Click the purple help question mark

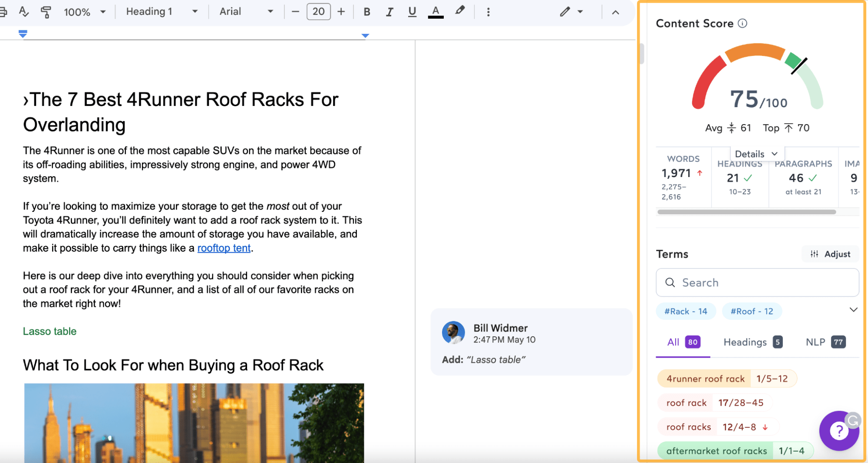pos(839,431)
